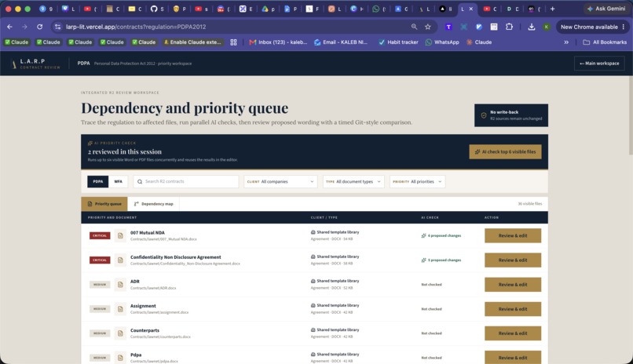Click the shield icon in No write-back box

click(x=484, y=115)
